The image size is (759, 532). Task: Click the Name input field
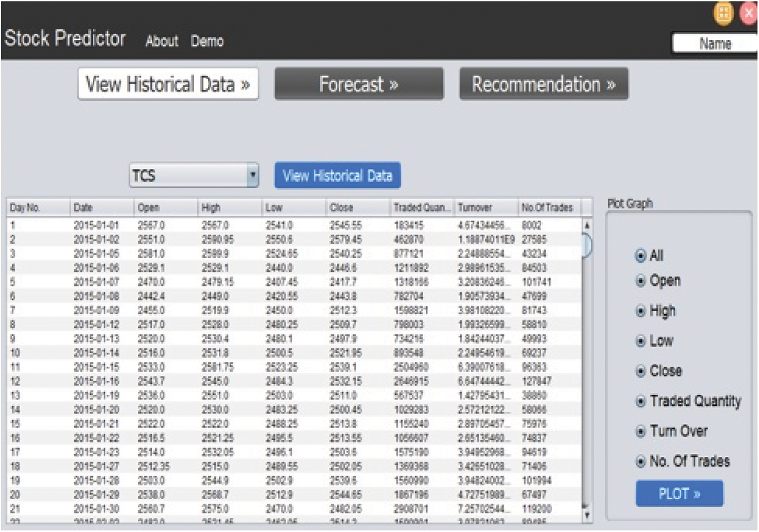tap(715, 44)
